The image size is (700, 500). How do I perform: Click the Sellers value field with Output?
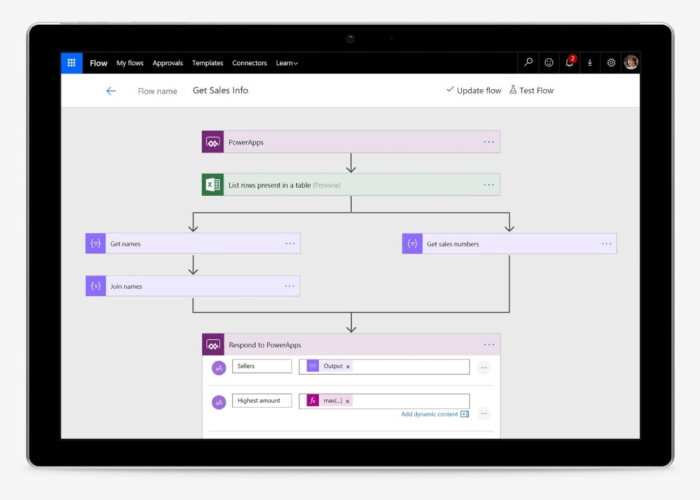(x=384, y=367)
